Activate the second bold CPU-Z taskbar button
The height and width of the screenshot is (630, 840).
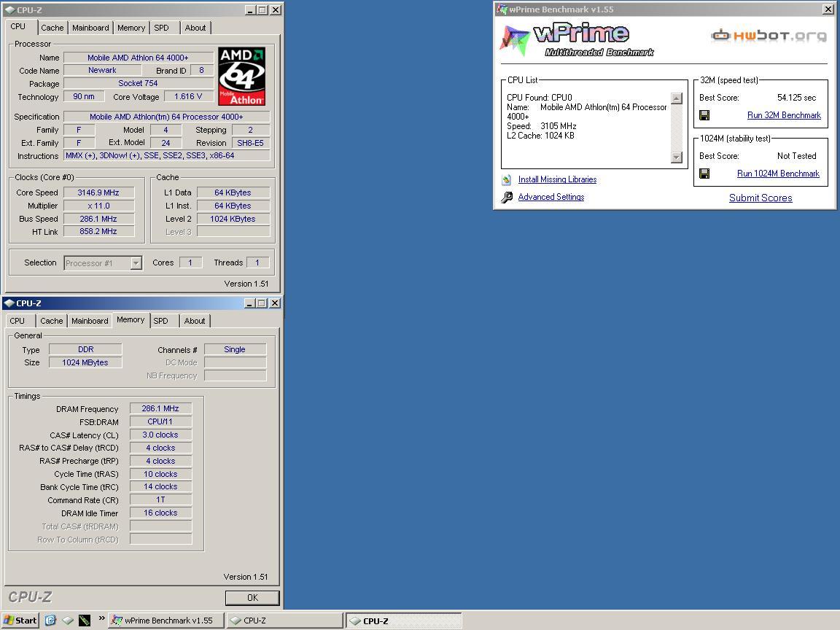coord(403,621)
